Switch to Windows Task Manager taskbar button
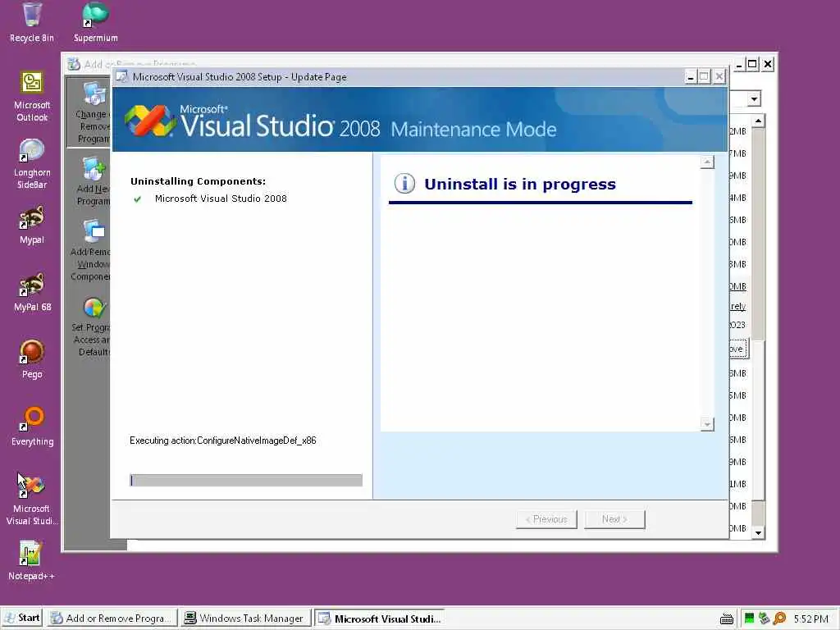840x630 pixels. tap(244, 619)
